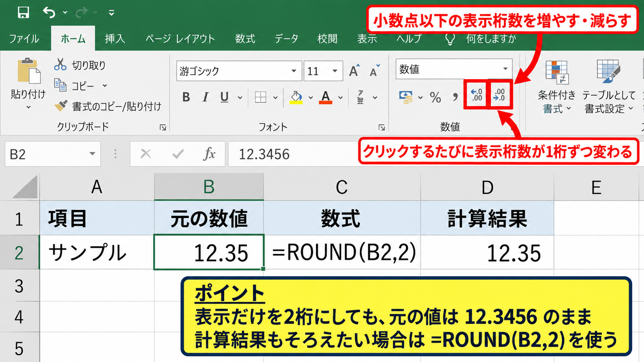Customize the quick access toolbar

[x=111, y=13]
